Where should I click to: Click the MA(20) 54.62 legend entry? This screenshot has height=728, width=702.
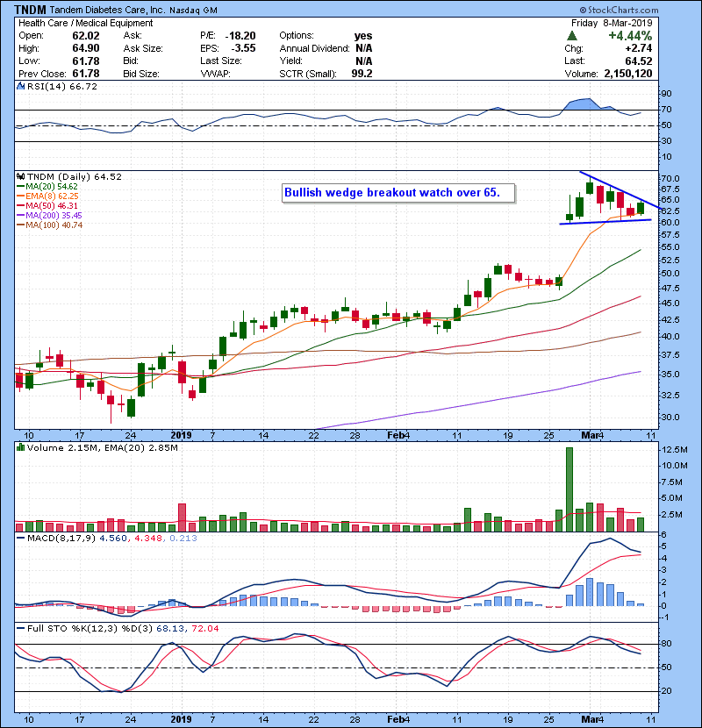[52, 187]
